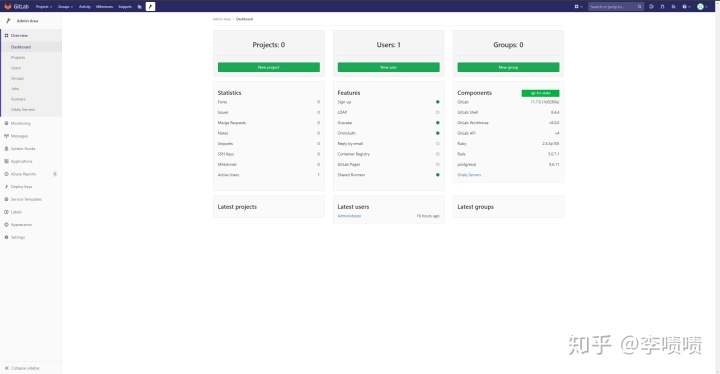Open the Administrator link in Latest users
Screen dimensions: 720x374
(349, 216)
